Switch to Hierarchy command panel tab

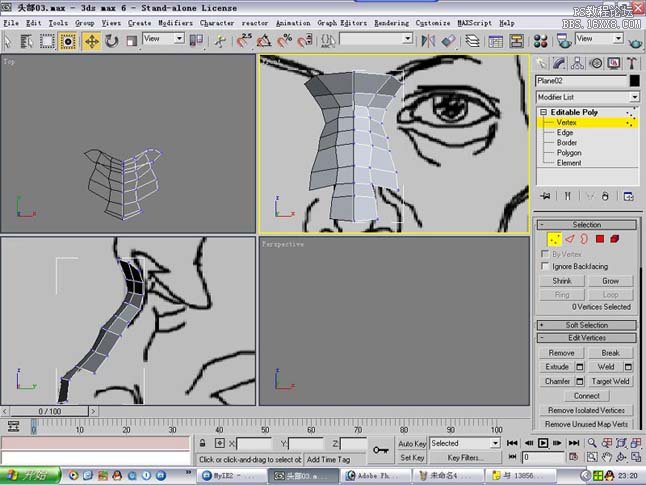tap(577, 63)
